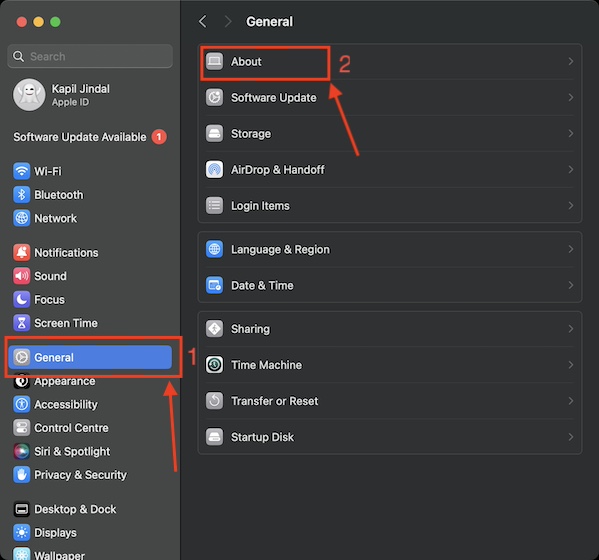The width and height of the screenshot is (599, 560).
Task: Select the Sound sidebar label
Action: tap(50, 276)
